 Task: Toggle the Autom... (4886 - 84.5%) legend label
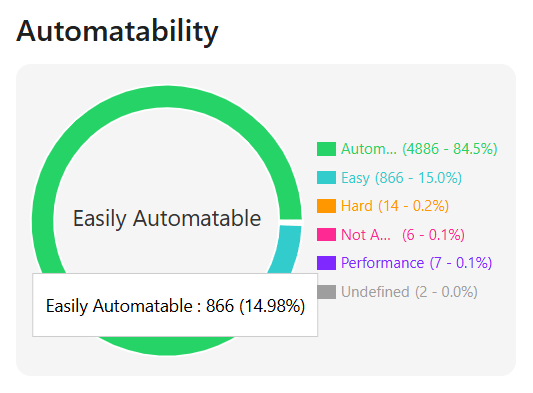tap(419, 149)
